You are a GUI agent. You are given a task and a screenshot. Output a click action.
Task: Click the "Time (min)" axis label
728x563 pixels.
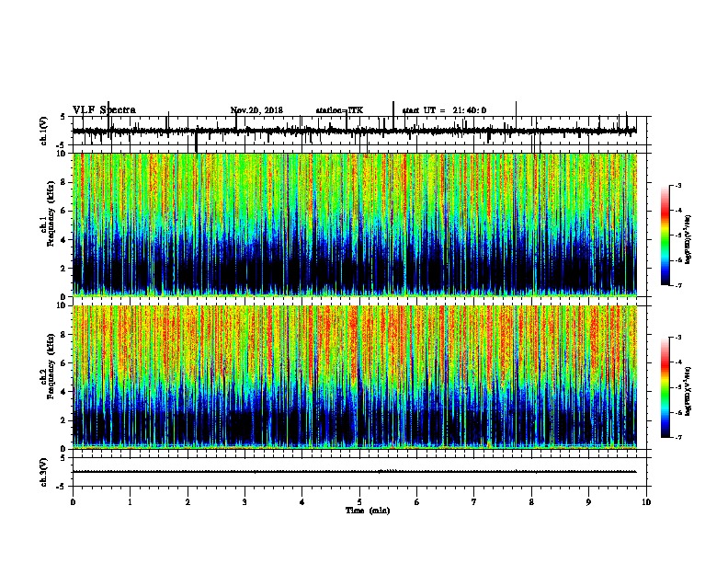click(x=368, y=511)
